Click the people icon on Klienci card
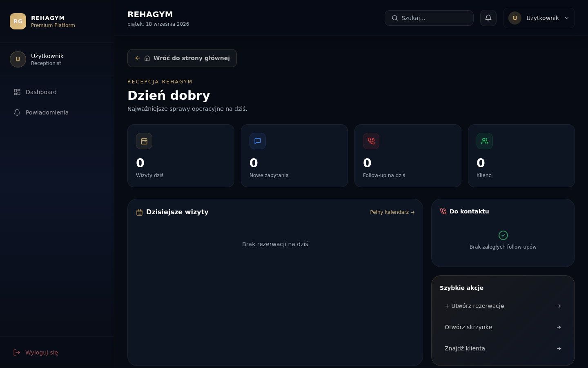The width and height of the screenshot is (588, 368). pyautogui.click(x=485, y=141)
